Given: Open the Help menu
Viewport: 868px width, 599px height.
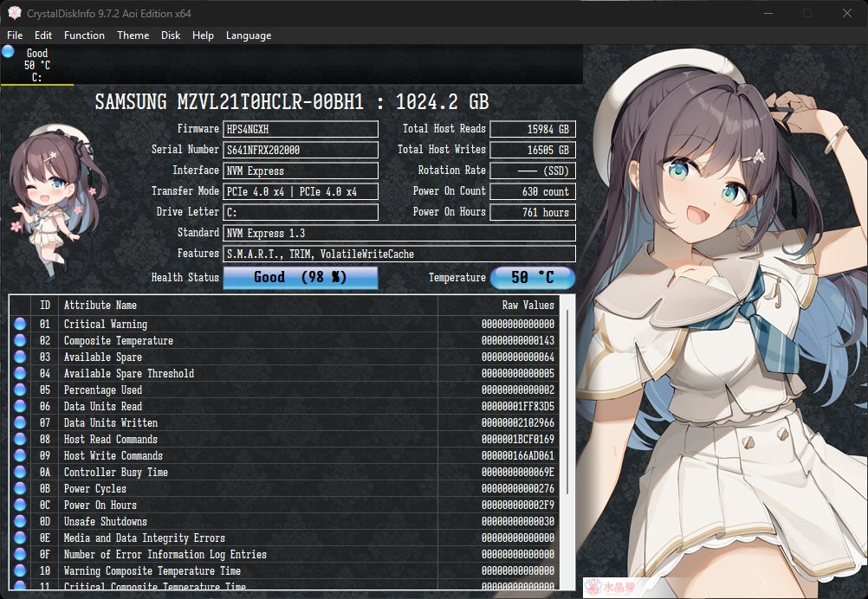Looking at the screenshot, I should click(x=203, y=35).
